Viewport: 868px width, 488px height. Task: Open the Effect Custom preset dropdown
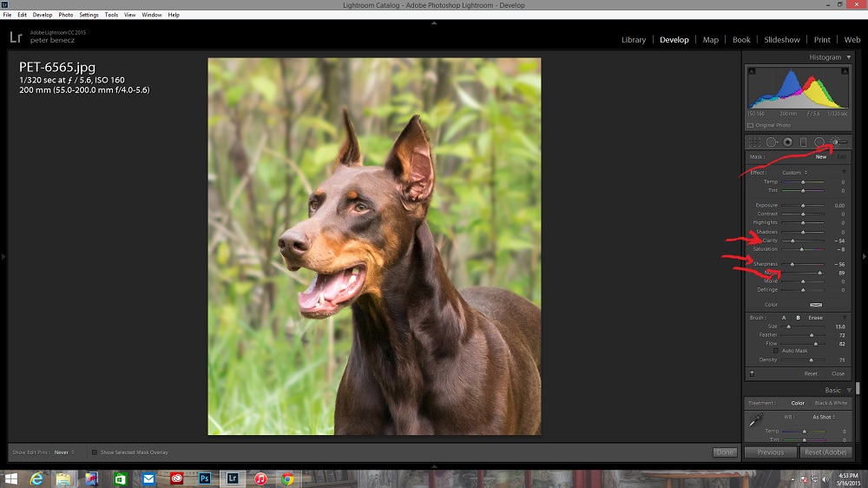[793, 173]
